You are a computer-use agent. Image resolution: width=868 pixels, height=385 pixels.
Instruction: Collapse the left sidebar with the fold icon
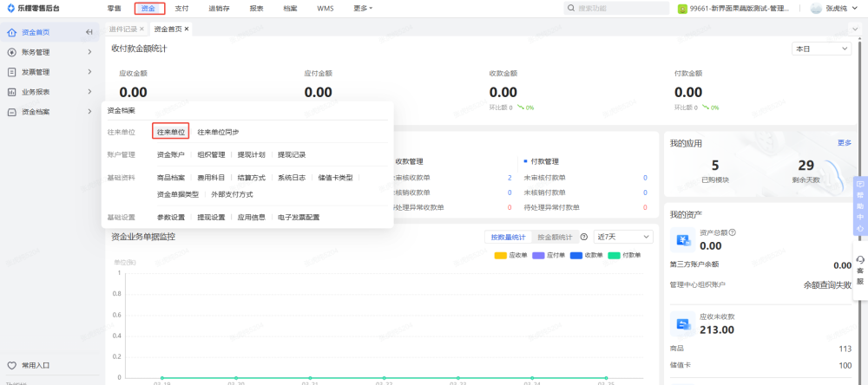click(89, 33)
